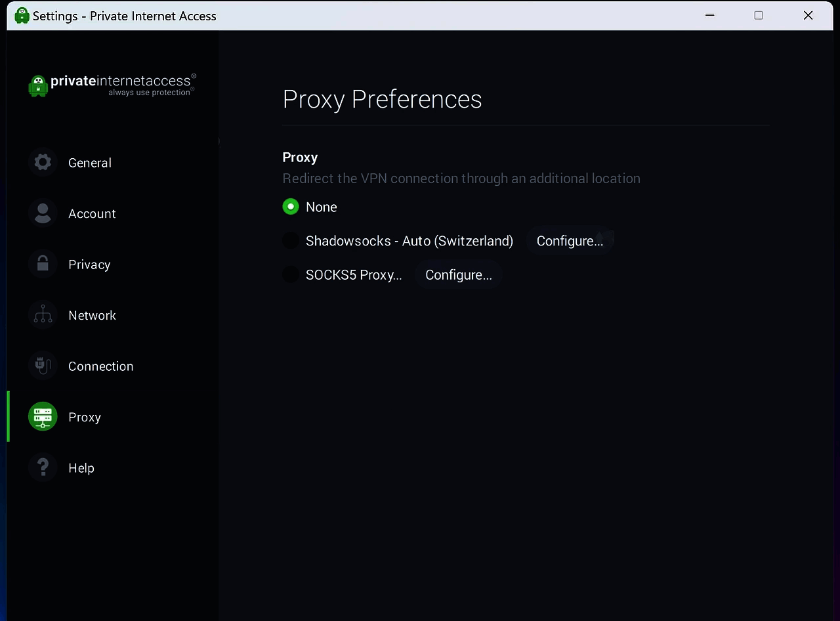Go to the Connection settings label
This screenshot has height=621, width=840.
click(100, 366)
